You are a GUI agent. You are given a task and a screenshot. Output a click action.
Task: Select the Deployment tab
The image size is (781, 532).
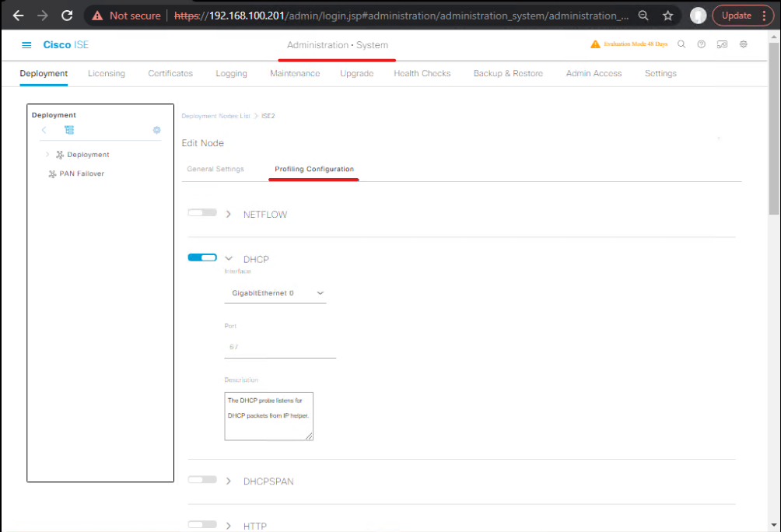(x=44, y=74)
